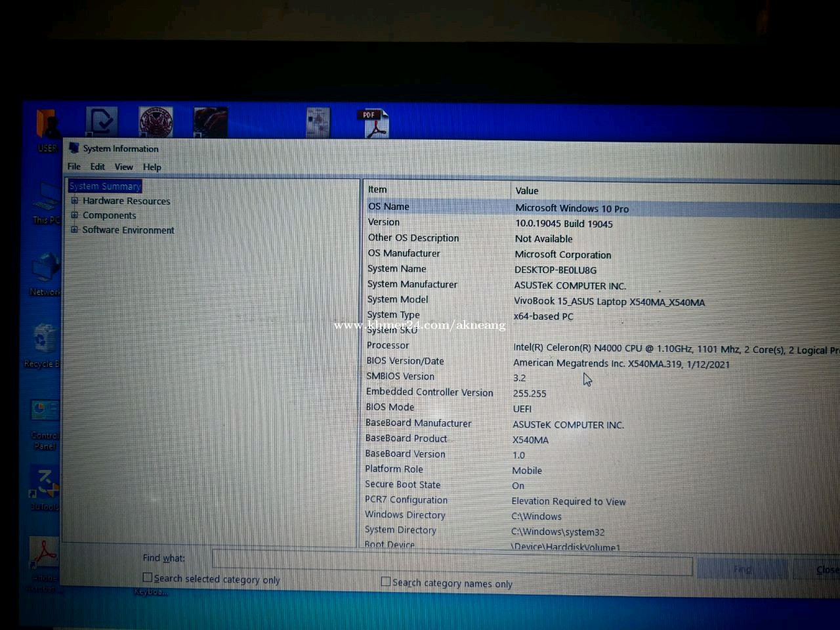
Task: Open the grey document thumbnail on desktop
Action: tap(318, 123)
